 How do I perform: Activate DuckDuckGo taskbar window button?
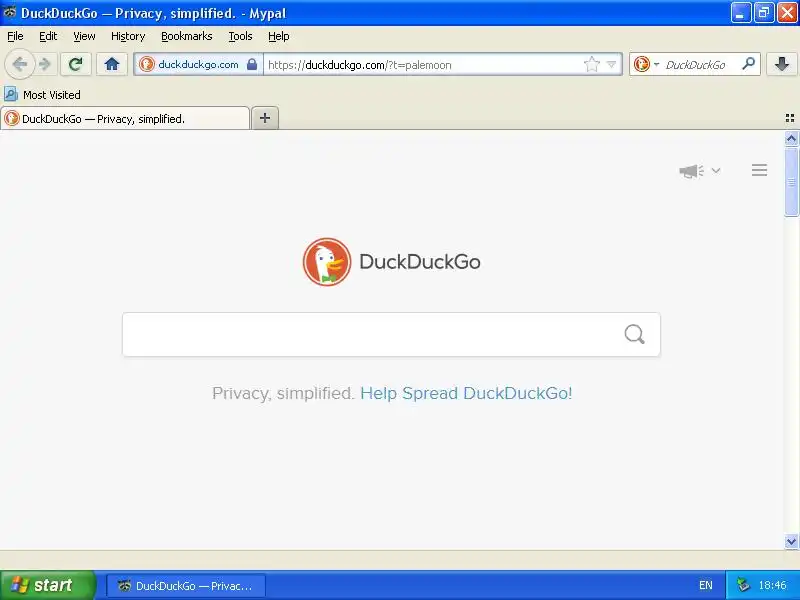pos(186,586)
